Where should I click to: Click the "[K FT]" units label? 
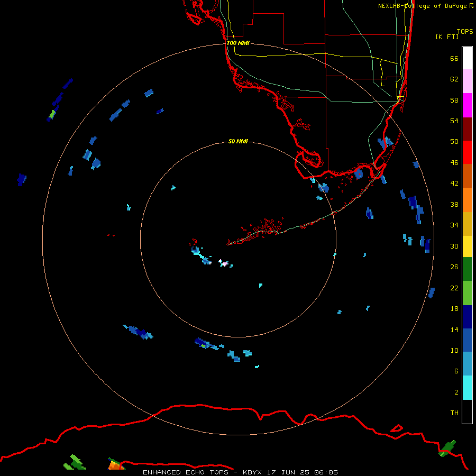click(447, 37)
